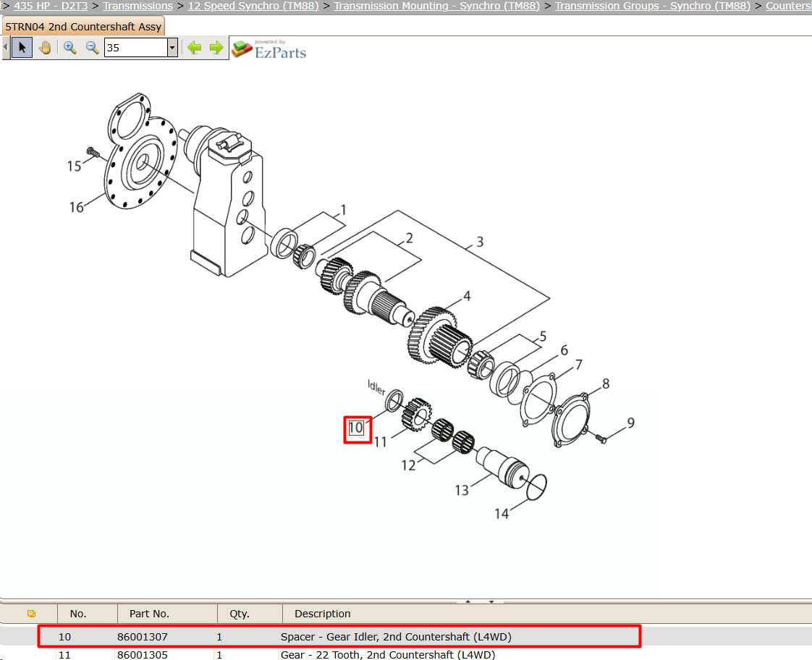The width and height of the screenshot is (812, 660).
Task: Open the Transmissions breadcrumb link
Action: [x=138, y=6]
